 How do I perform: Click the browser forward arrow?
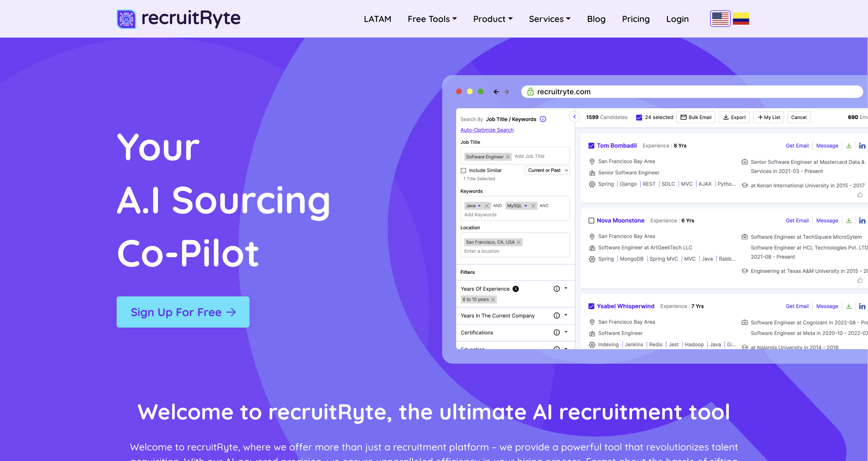click(x=506, y=92)
